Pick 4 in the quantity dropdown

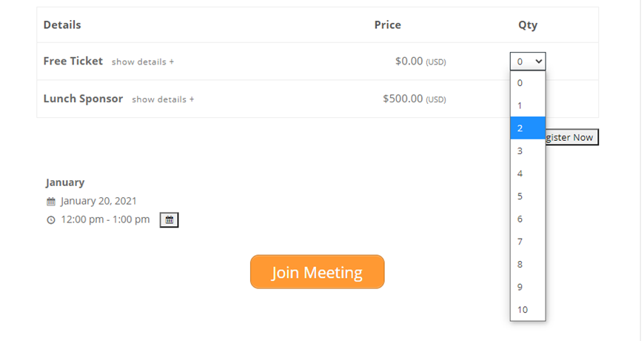pos(527,173)
